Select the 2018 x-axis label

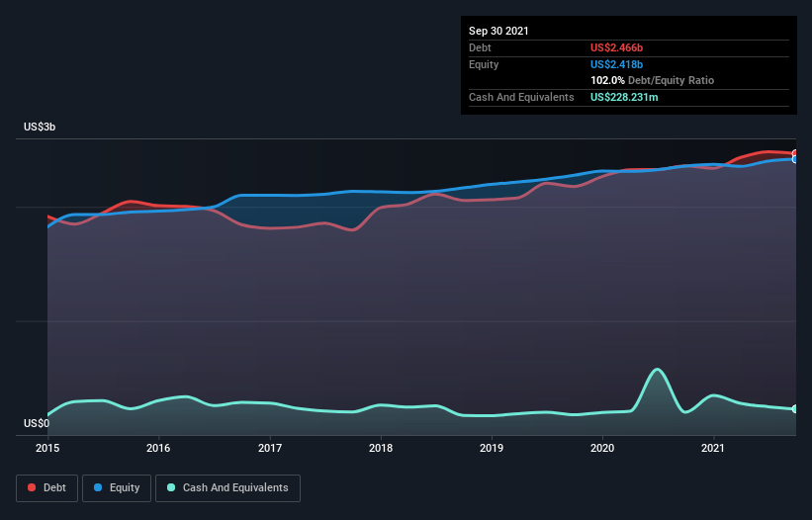(381, 448)
